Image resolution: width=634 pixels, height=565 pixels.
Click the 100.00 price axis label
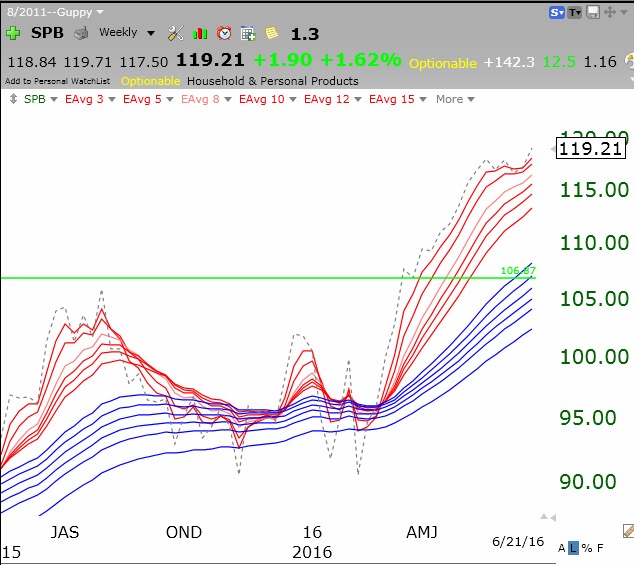(594, 357)
